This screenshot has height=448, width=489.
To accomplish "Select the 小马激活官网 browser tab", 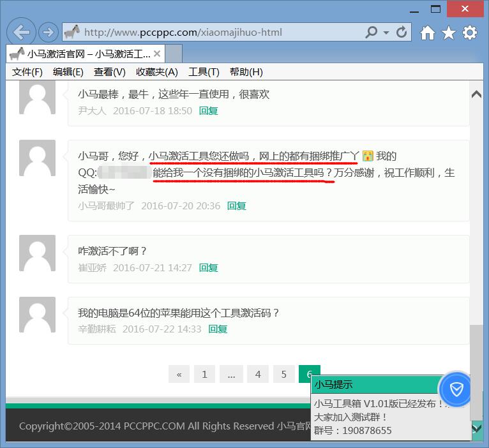I will point(85,54).
